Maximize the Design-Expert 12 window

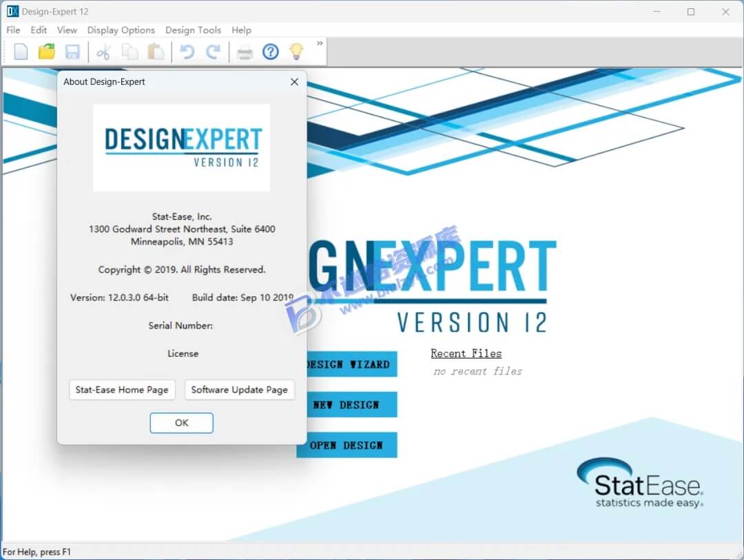[x=691, y=12]
